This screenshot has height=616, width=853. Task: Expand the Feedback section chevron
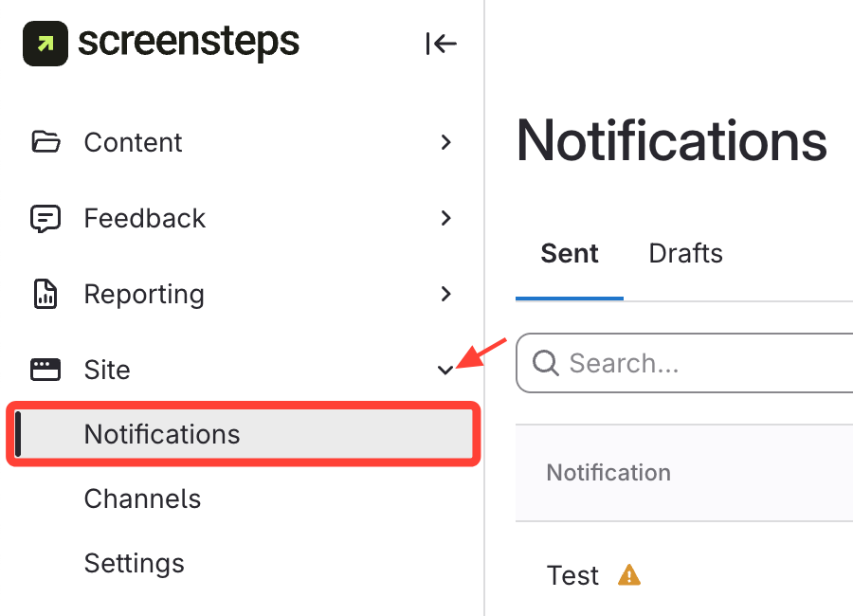coord(445,218)
